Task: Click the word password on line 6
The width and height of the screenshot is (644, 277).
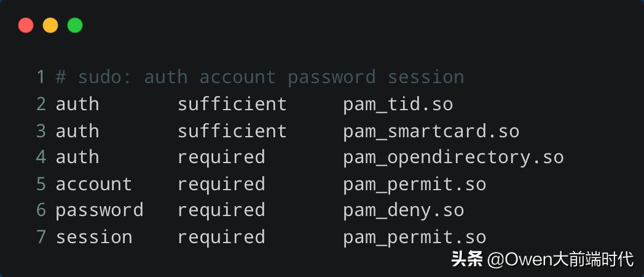Action: (100, 211)
